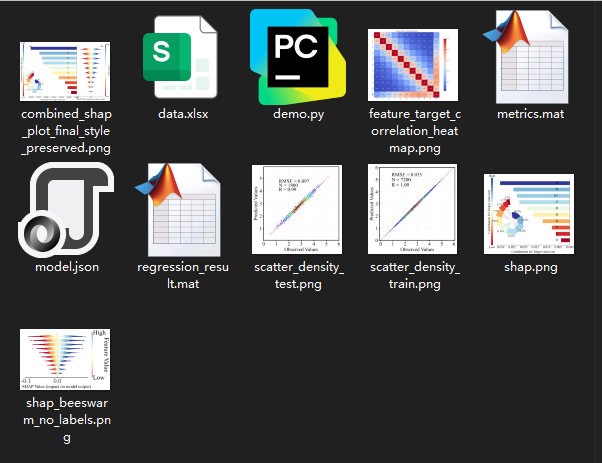Screen dimensions: 602x463
Task: Select the scatter_density_test.png thumbnail
Action: (x=297, y=209)
